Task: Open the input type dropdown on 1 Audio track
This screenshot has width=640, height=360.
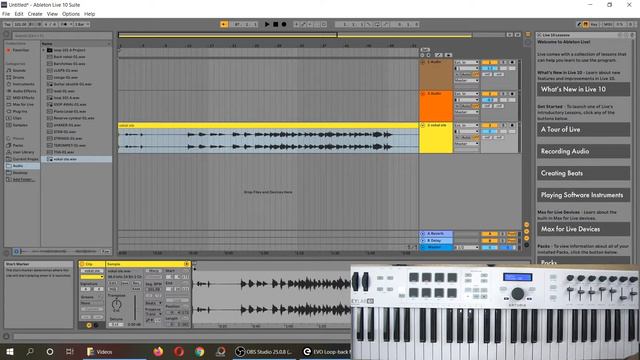Action: pos(467,62)
